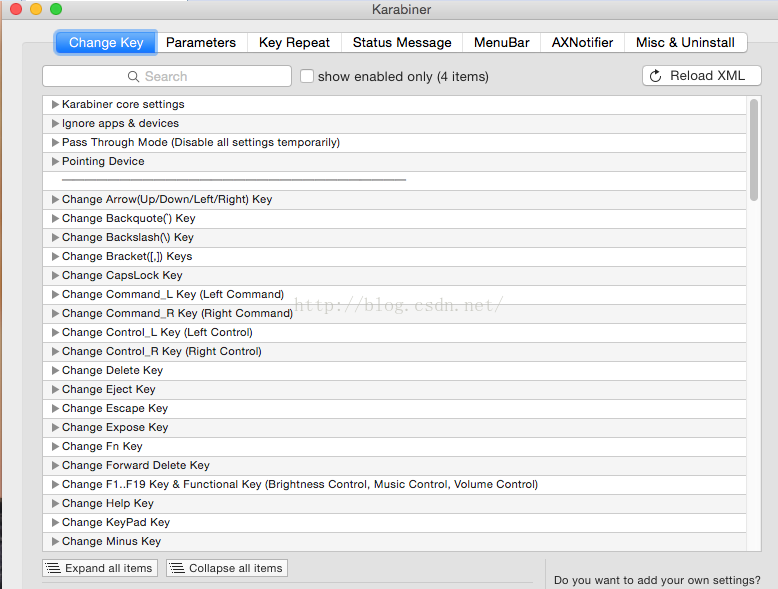This screenshot has width=778, height=589.
Task: Expand Change Control_L Key section
Action: click(x=56, y=332)
